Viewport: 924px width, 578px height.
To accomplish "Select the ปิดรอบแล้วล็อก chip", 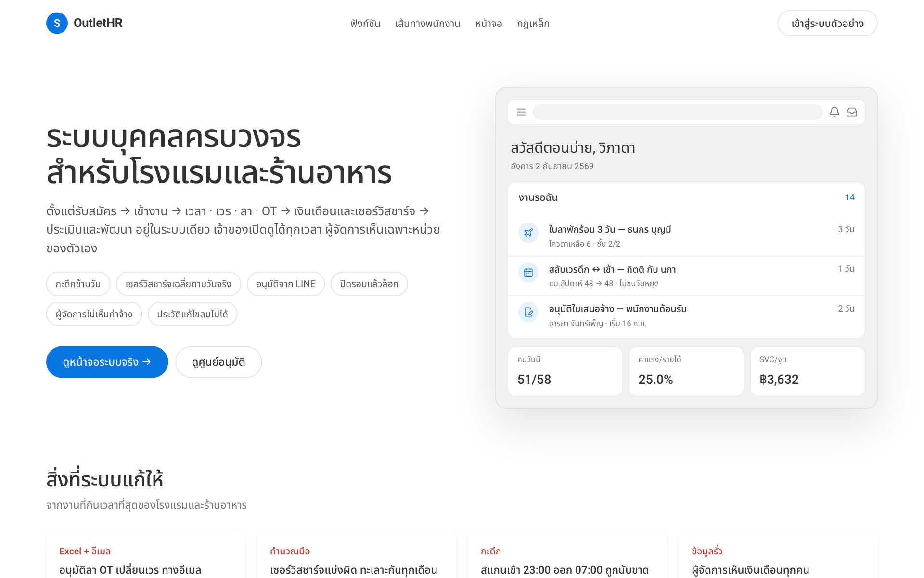I will [x=369, y=284].
